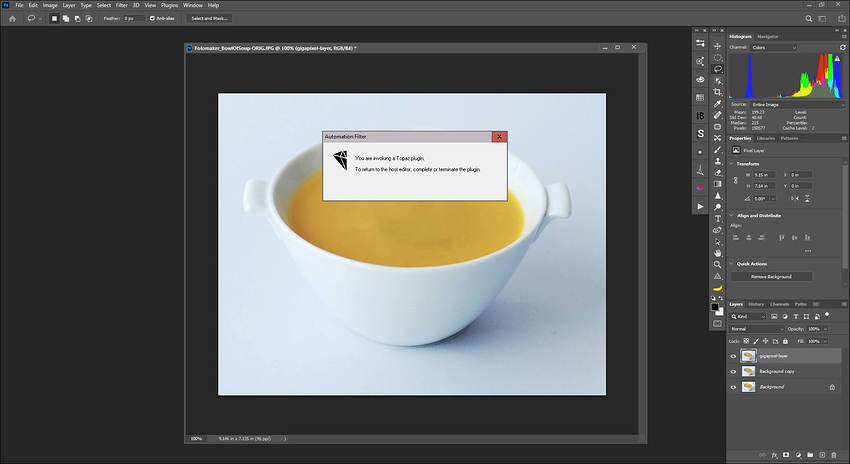This screenshot has width=850, height=464.
Task: Open layer filter Kind dropdown
Action: tap(748, 317)
